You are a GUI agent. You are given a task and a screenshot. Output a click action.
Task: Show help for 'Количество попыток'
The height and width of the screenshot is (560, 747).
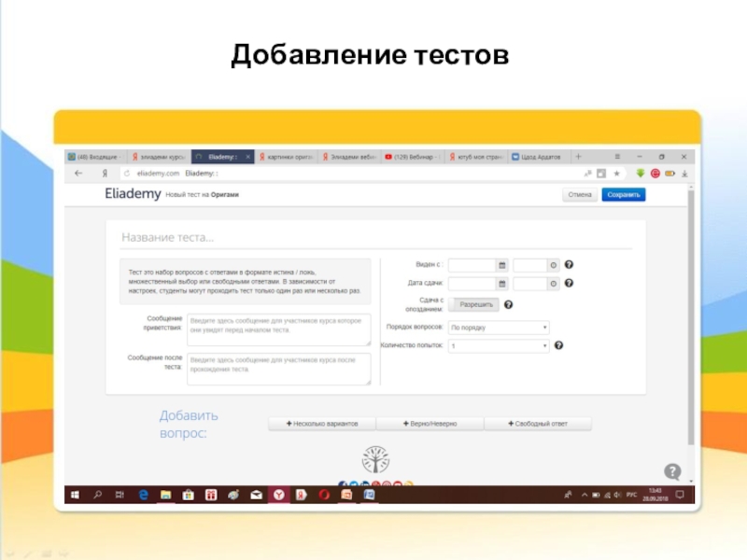pyautogui.click(x=558, y=345)
